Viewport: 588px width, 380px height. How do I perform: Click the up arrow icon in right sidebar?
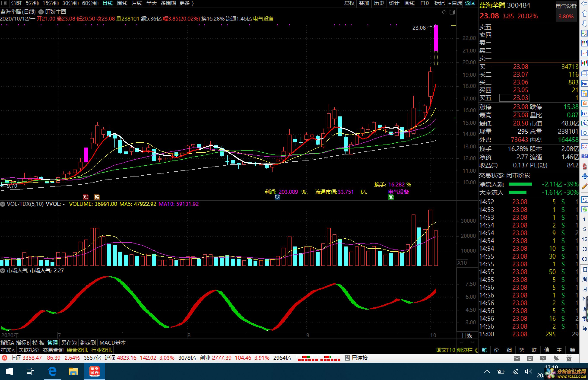coord(584,14)
